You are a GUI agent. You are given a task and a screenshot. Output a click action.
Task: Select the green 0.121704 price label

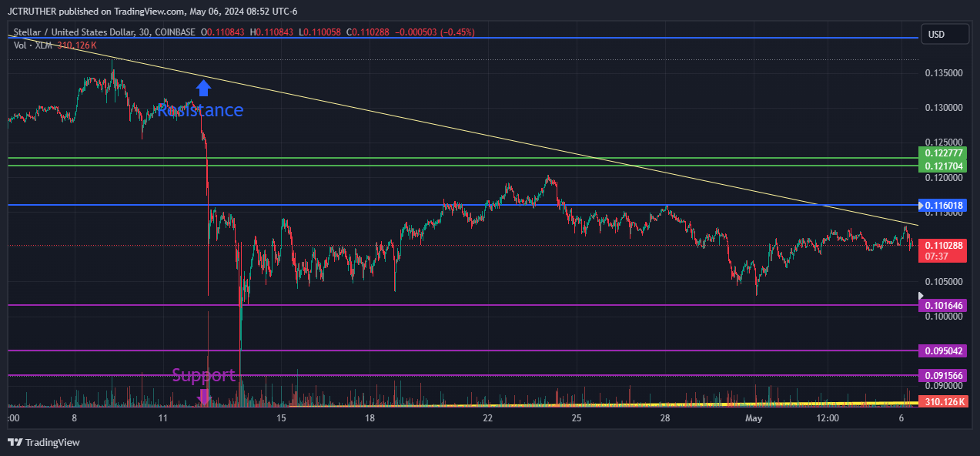943,166
